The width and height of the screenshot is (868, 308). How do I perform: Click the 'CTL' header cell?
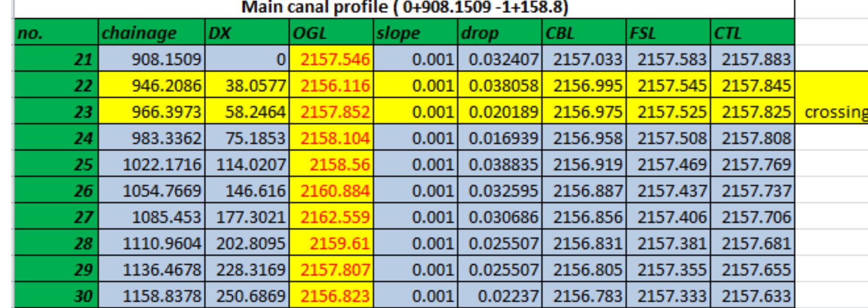coord(752,33)
